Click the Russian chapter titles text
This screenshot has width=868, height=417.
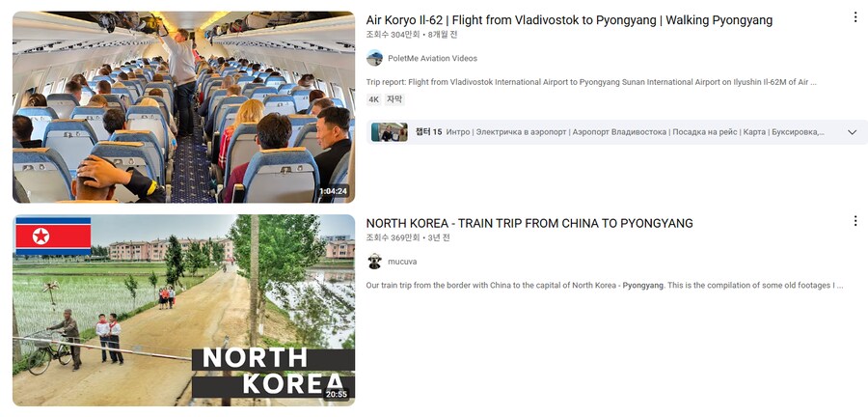(635, 132)
